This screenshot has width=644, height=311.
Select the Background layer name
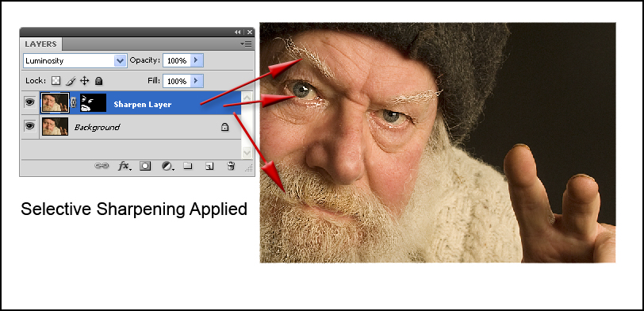97,128
